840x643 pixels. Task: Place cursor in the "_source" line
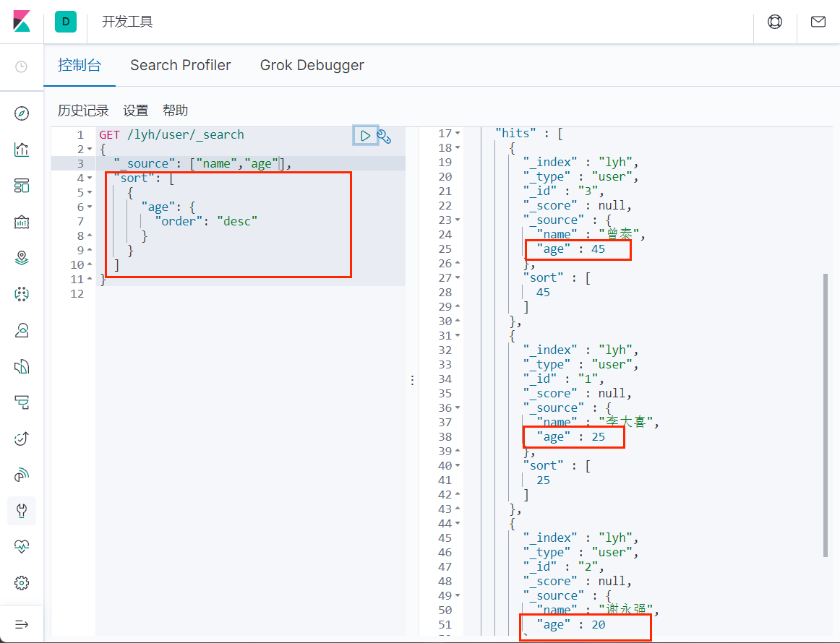pyautogui.click(x=203, y=163)
